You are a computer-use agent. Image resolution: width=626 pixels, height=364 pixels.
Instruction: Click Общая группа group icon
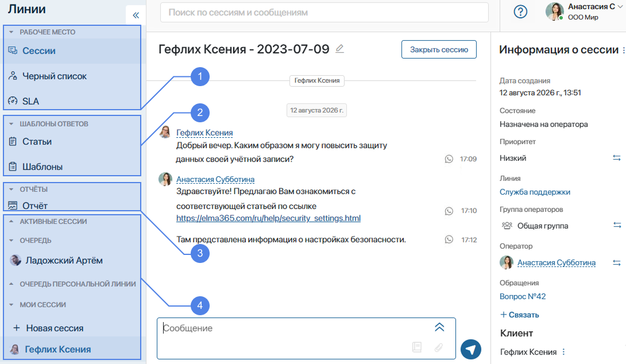507,226
